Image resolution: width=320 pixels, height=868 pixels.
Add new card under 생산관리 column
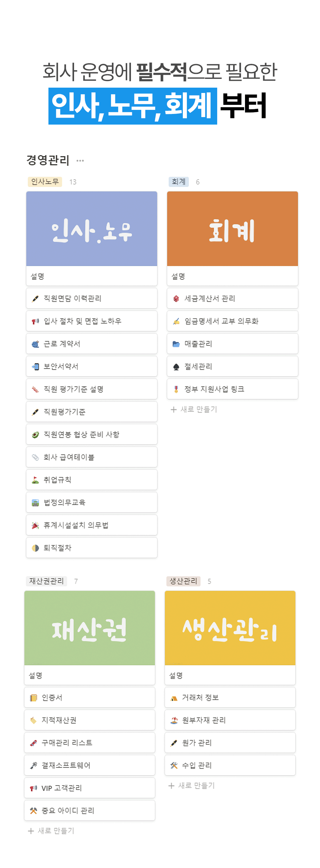pos(192,785)
